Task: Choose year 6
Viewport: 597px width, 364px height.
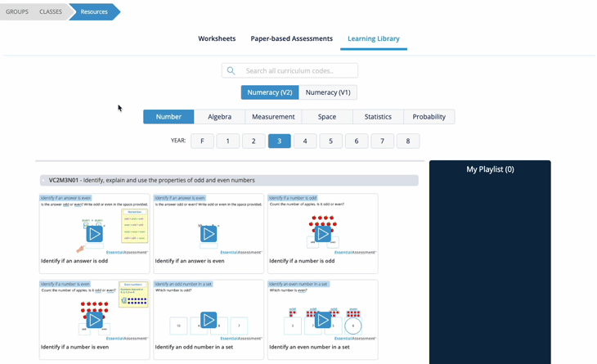Action: 357,141
